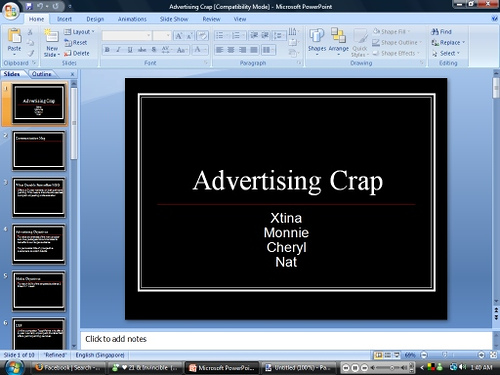Click Decrease List Level icon
The width and height of the screenshot is (500, 375).
click(x=254, y=35)
